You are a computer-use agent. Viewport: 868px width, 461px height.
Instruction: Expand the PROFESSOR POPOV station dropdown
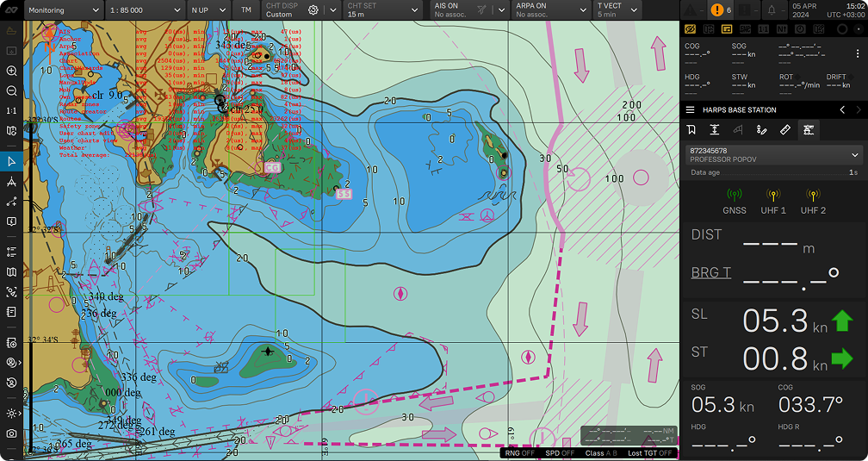(854, 155)
